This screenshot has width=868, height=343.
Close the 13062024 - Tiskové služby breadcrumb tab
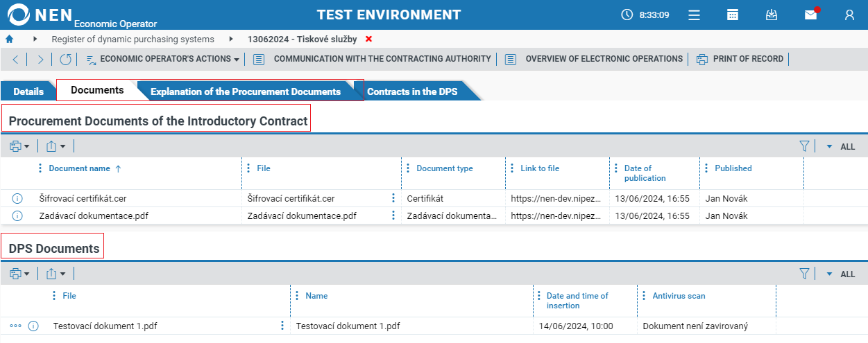point(368,39)
